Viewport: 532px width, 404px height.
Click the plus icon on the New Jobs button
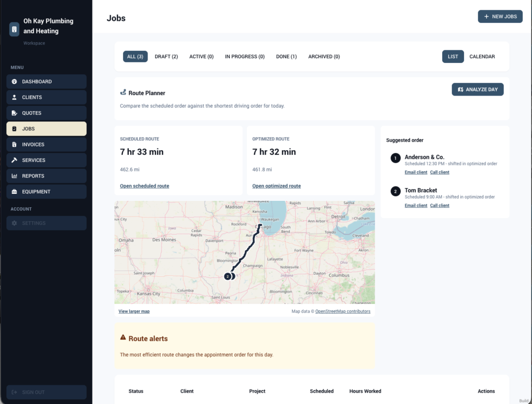click(486, 16)
